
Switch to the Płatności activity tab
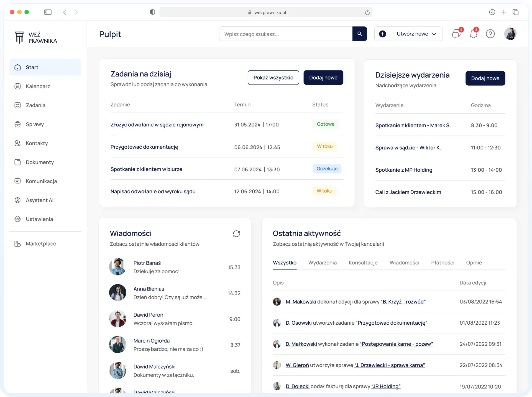[443, 263]
